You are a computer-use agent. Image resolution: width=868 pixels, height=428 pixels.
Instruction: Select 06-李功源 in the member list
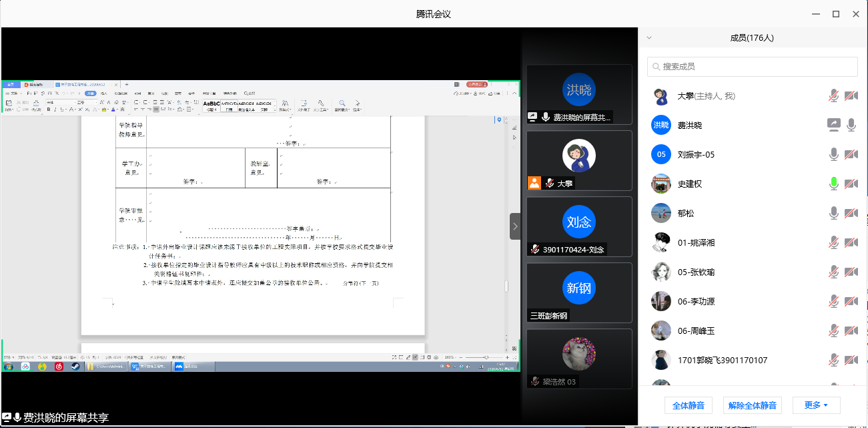pos(696,301)
